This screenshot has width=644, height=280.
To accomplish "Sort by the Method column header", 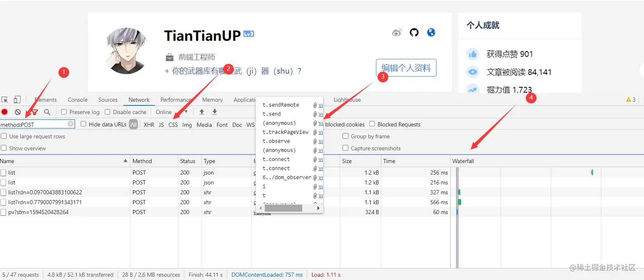I will (x=154, y=161).
